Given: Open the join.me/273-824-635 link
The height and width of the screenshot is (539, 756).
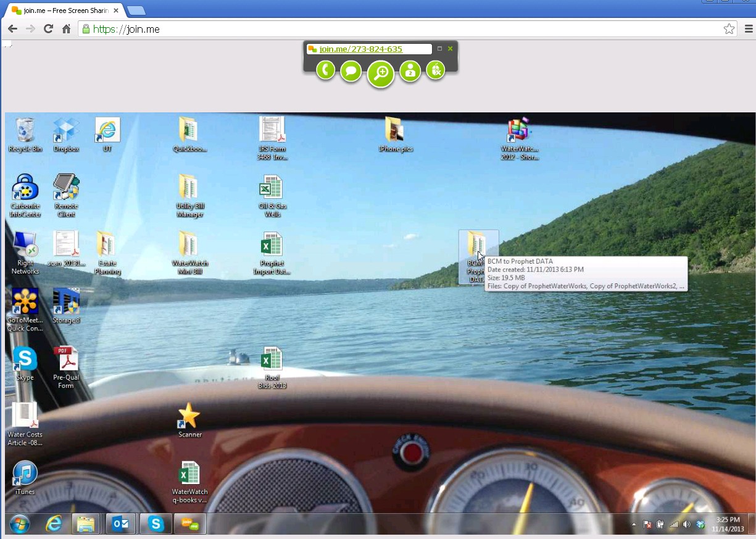Looking at the screenshot, I should (x=361, y=49).
